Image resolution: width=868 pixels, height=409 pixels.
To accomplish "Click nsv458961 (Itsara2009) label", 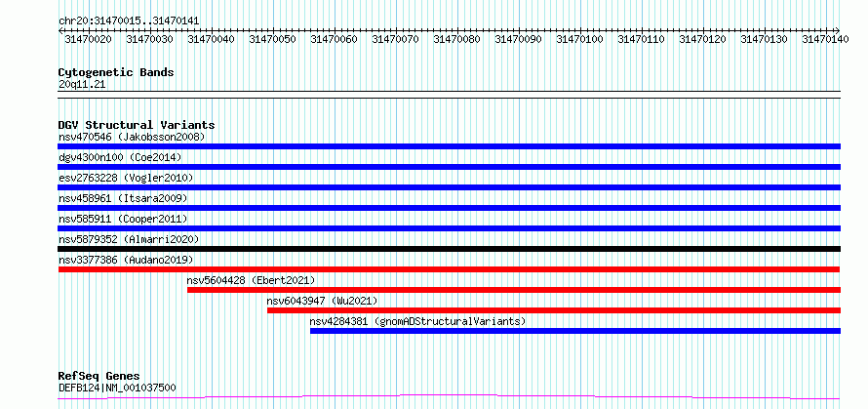I will click(123, 198).
